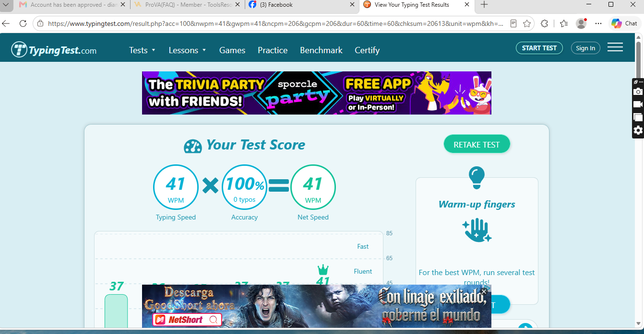644x334 pixels.
Task: Open the Copilot Chat button
Action: click(624, 23)
